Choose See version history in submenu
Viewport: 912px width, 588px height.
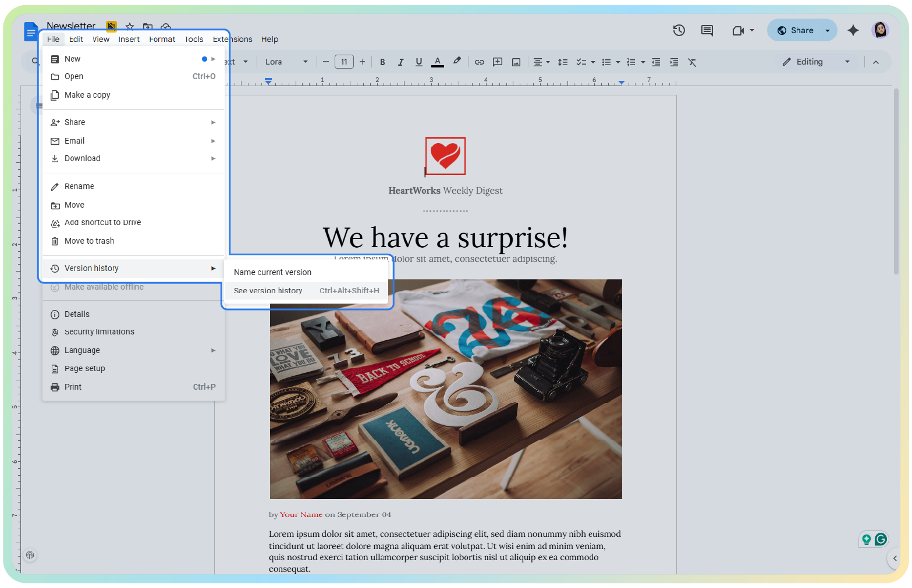click(x=306, y=291)
